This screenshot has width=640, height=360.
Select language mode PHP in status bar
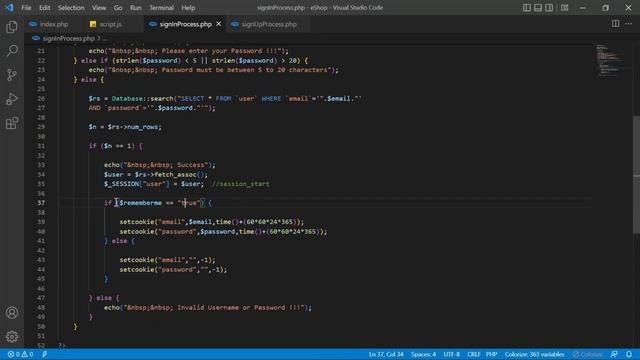coord(491,354)
